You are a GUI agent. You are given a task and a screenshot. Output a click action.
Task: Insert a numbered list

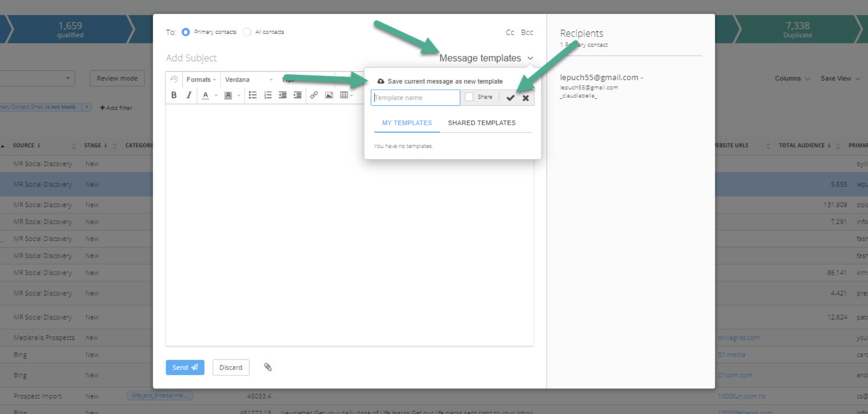pos(268,95)
